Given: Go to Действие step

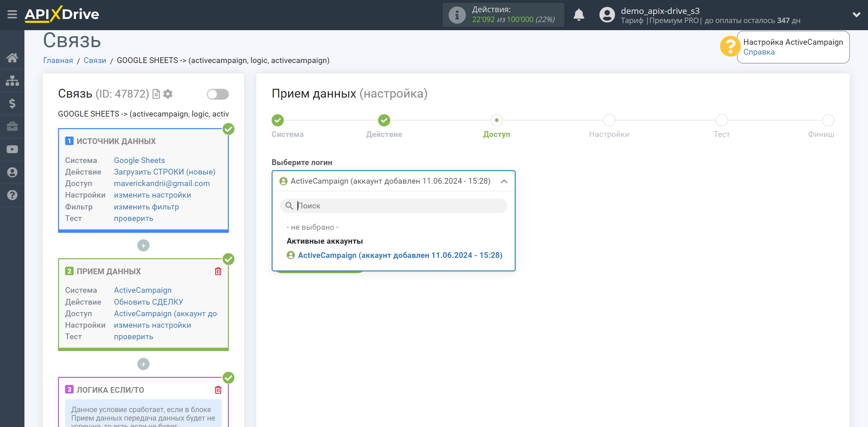Looking at the screenshot, I should (384, 120).
